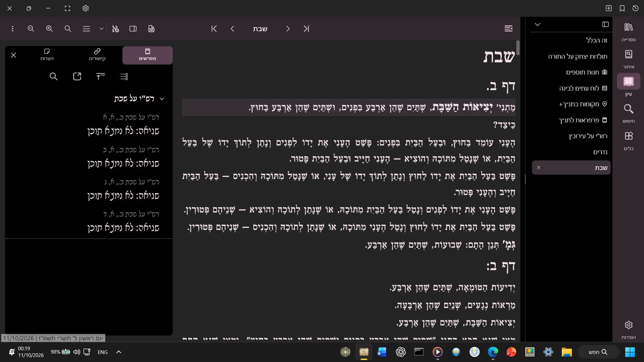Switch to the מפרשים tab
This screenshot has height=362, width=644.
coord(148,55)
